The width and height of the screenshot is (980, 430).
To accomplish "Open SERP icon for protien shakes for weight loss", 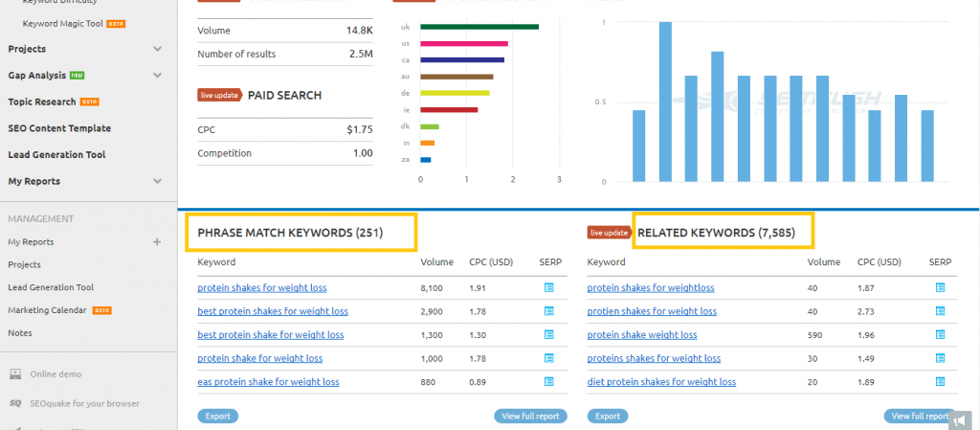I will [940, 311].
